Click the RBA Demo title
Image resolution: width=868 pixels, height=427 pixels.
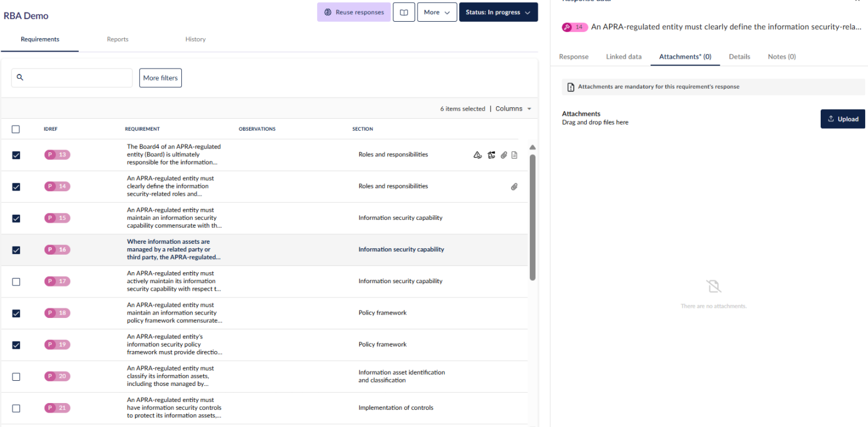tap(26, 16)
